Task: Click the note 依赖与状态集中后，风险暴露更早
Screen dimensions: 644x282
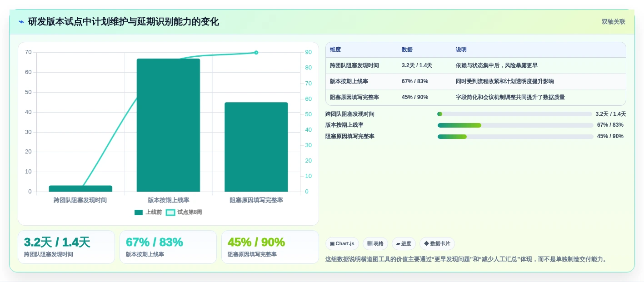Action: pyautogui.click(x=497, y=65)
